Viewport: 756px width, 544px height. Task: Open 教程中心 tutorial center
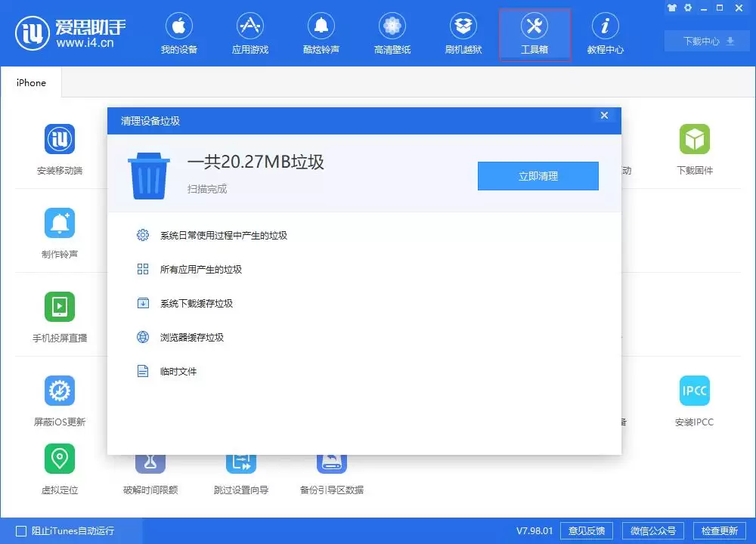[605, 34]
